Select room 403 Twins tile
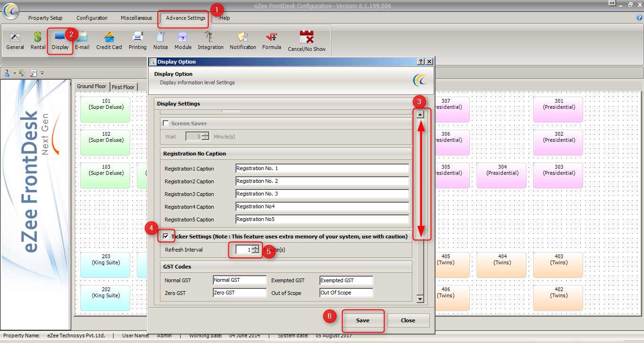This screenshot has width=644, height=343. coord(559,265)
